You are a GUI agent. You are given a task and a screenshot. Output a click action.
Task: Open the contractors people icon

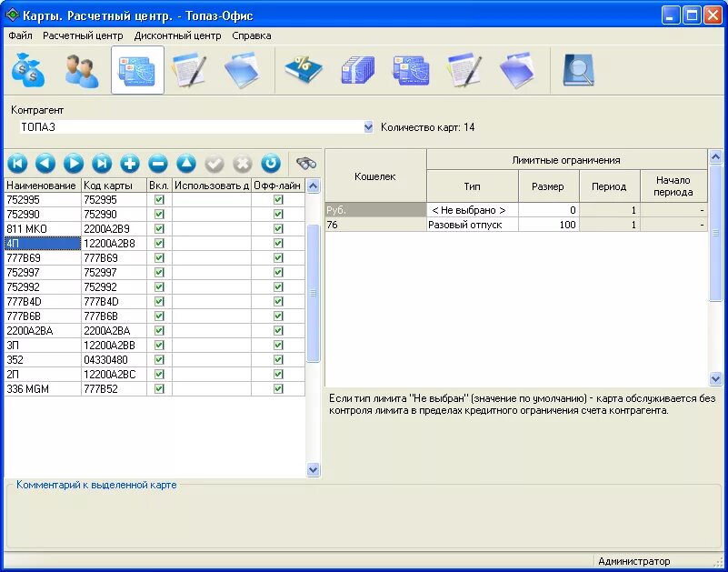(x=82, y=70)
